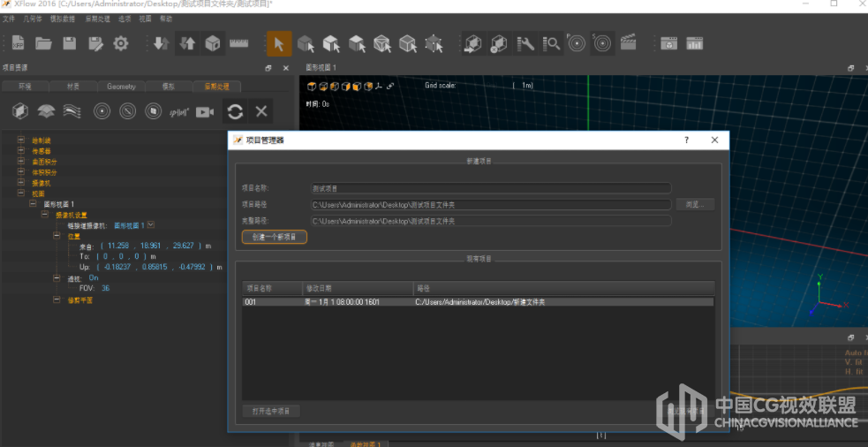Choose cube with corner vertices selection tool
868x447 pixels.
coord(434,44)
